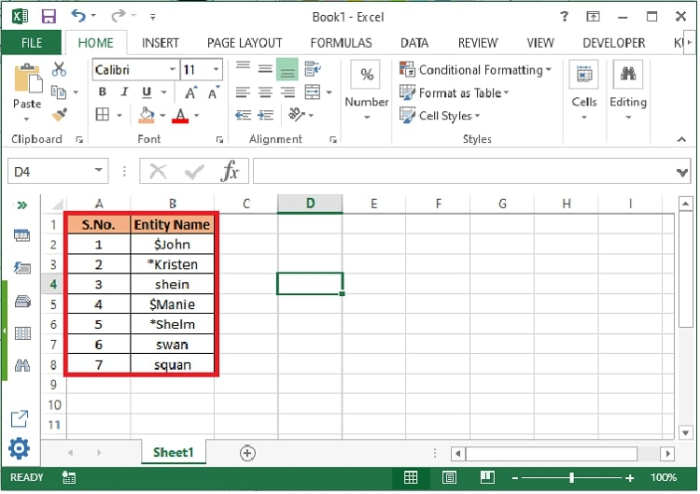Click the Copy icon
This screenshot has width=700, height=494.
click(x=58, y=92)
